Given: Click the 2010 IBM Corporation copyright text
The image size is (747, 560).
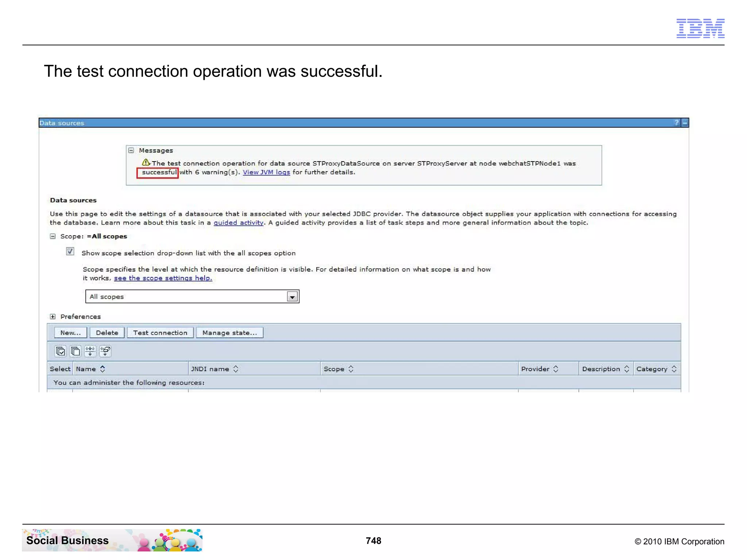Looking at the screenshot, I should coord(680,541).
